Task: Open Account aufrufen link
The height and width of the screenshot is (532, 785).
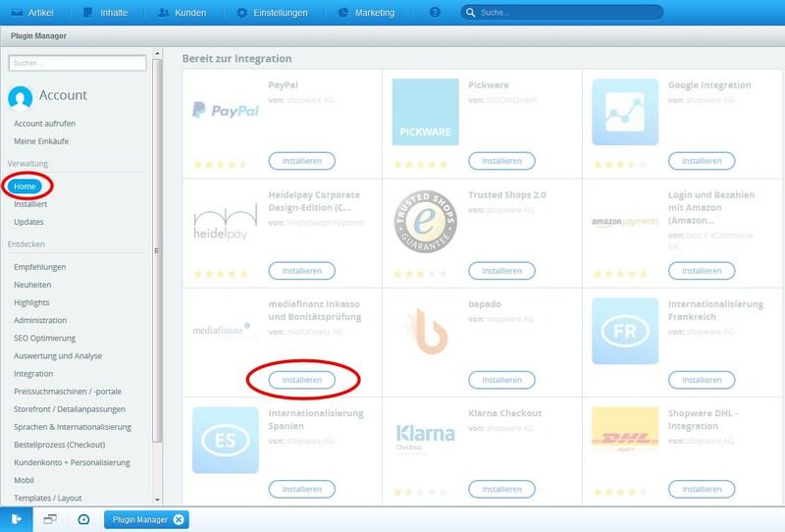Action: (x=44, y=124)
